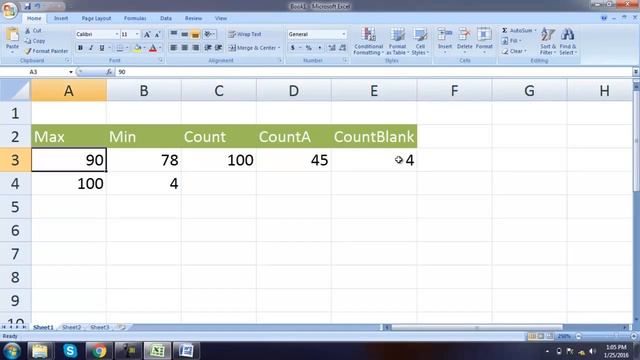Open Sort & Filter menu
This screenshot has height=360, width=640.
[x=548, y=41]
